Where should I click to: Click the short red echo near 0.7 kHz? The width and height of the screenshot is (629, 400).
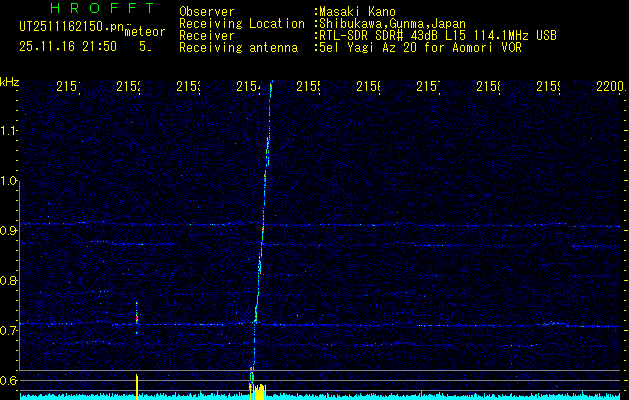coord(137,316)
